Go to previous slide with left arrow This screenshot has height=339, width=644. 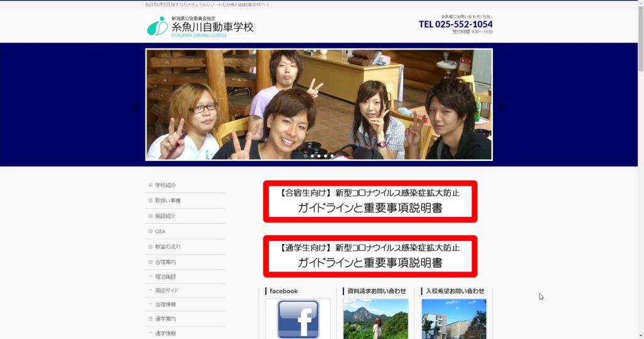coord(136,107)
